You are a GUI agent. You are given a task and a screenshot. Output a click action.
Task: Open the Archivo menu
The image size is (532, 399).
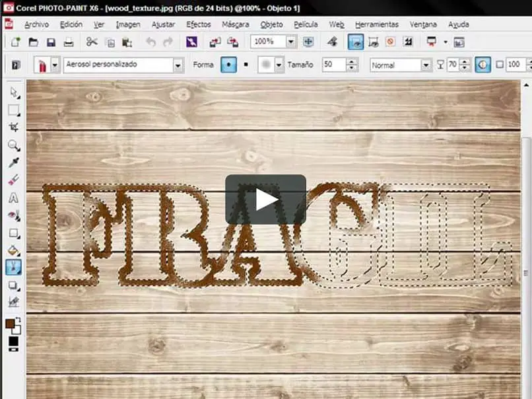click(37, 24)
